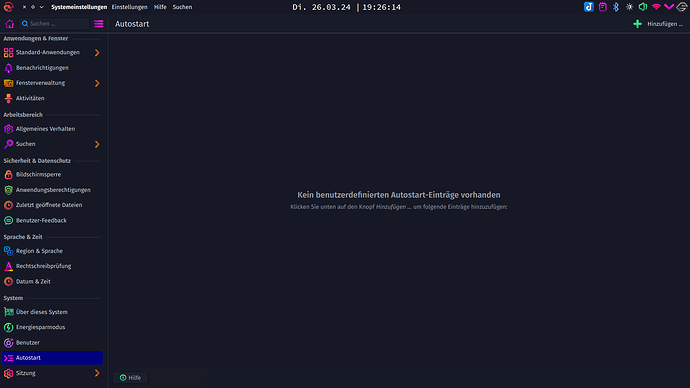Click the Hilfe button at bottom
Screen dimensions: 690x388
point(130,377)
